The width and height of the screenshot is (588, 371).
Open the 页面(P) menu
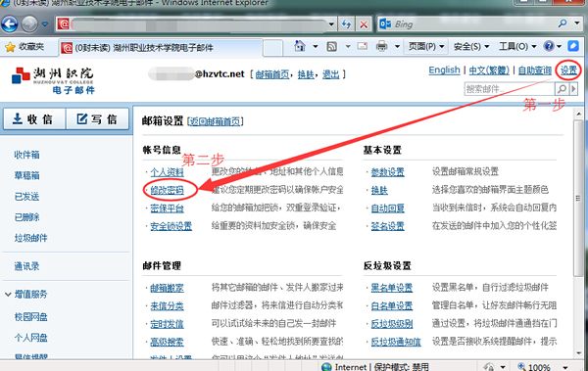[426, 46]
